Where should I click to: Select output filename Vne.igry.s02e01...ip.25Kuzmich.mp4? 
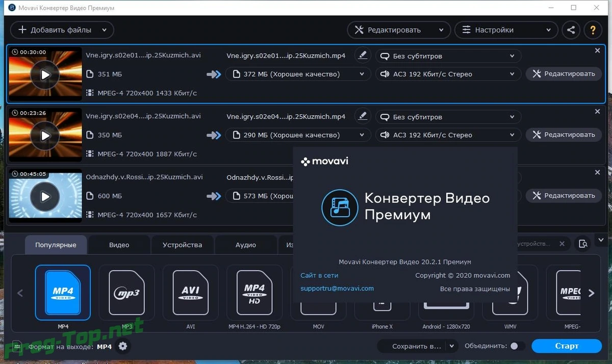point(286,56)
